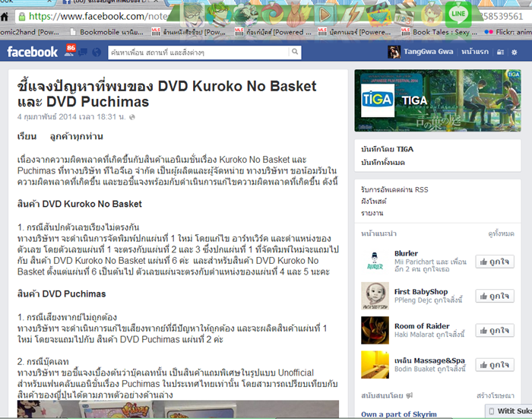
Task: Click the search magnifier button
Action: (295, 52)
